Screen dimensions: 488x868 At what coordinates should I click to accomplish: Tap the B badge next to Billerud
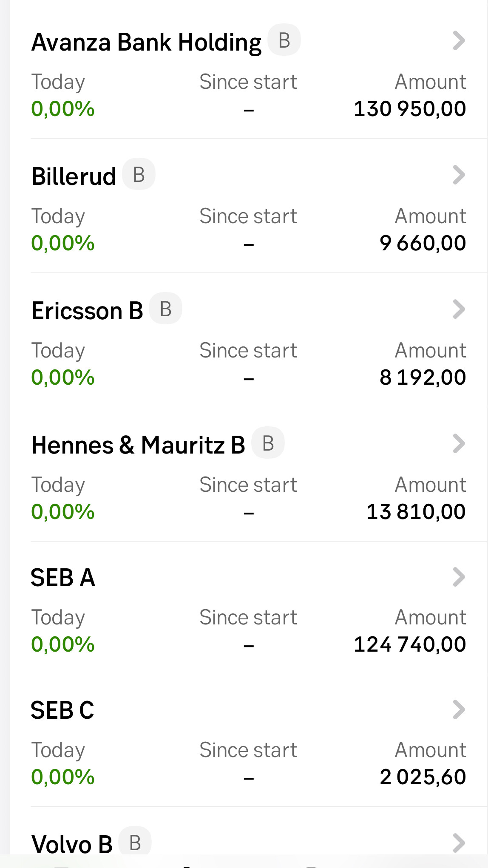point(139,175)
